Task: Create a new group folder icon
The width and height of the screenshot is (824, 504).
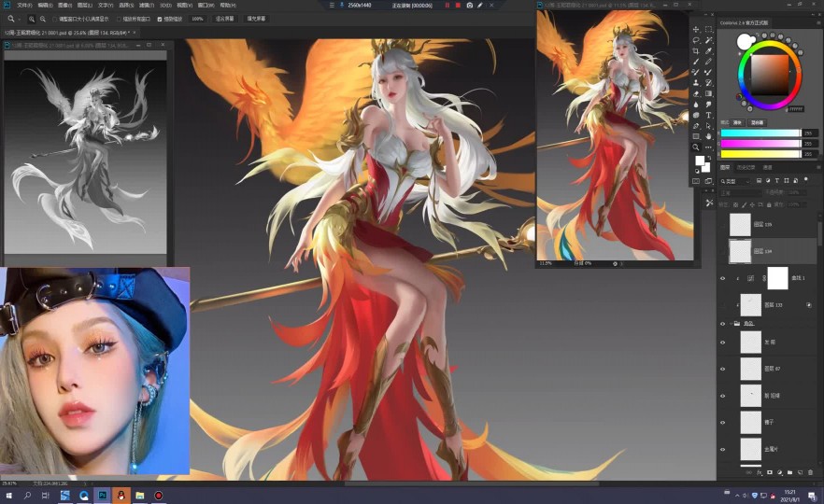Action: click(789, 472)
